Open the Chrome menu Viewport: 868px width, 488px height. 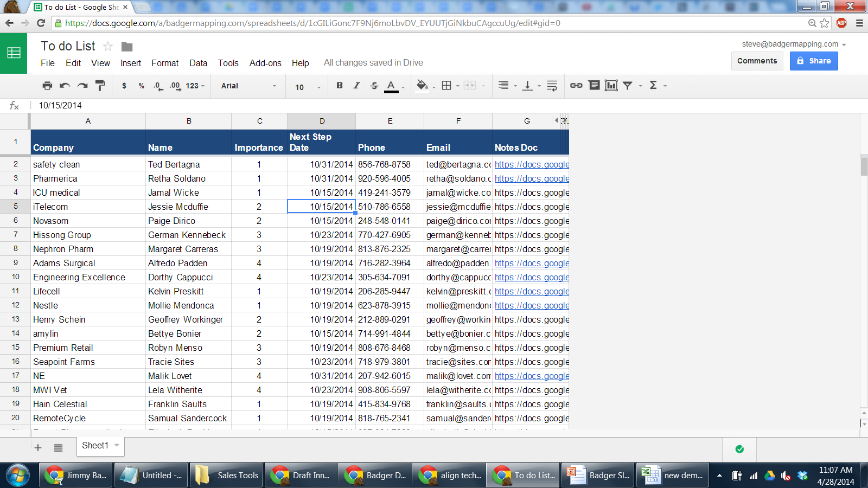[859, 23]
